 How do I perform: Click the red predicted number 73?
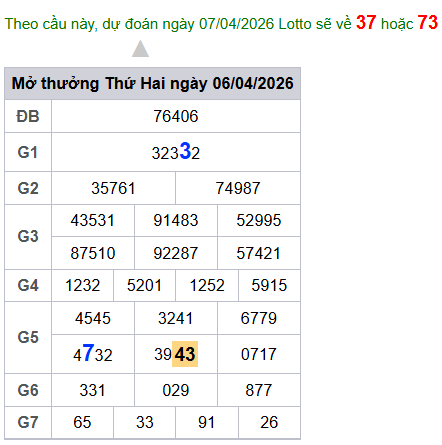[428, 23]
